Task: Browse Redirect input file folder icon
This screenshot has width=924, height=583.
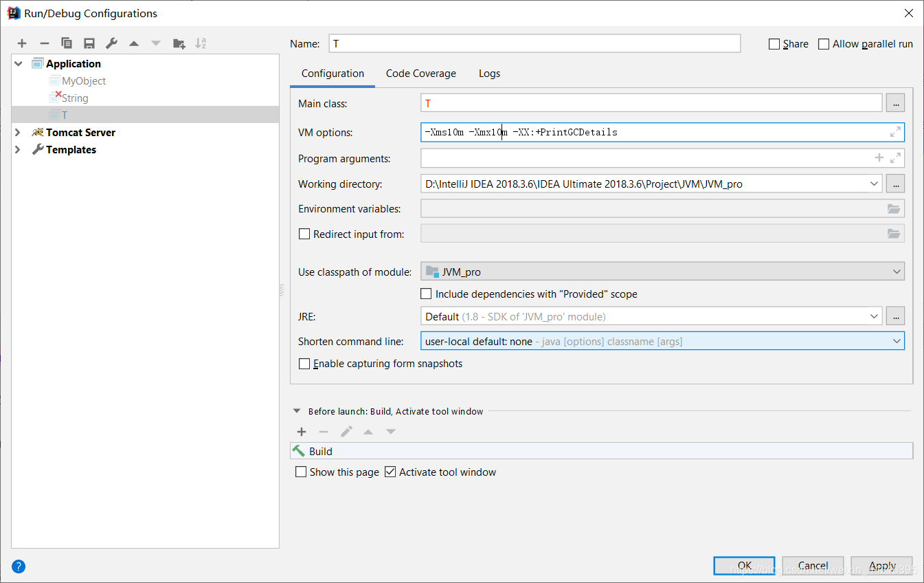Action: click(x=894, y=234)
